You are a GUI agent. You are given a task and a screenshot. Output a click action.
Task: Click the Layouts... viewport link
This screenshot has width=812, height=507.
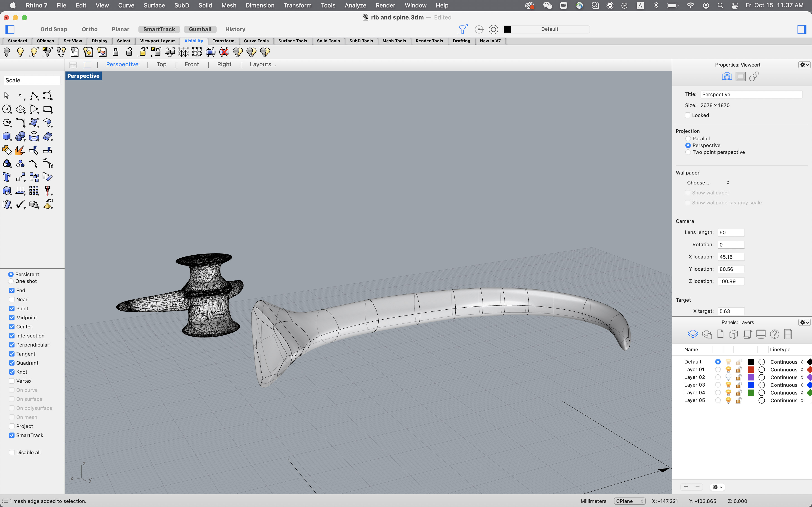263,64
